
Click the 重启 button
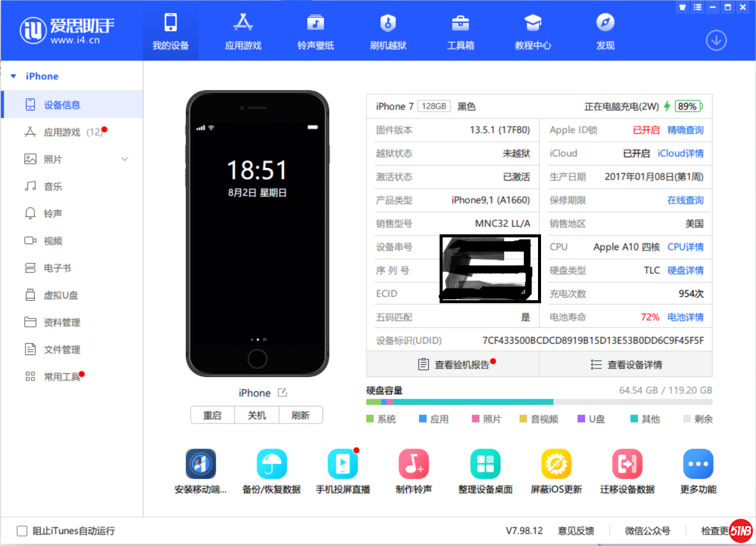pos(213,415)
